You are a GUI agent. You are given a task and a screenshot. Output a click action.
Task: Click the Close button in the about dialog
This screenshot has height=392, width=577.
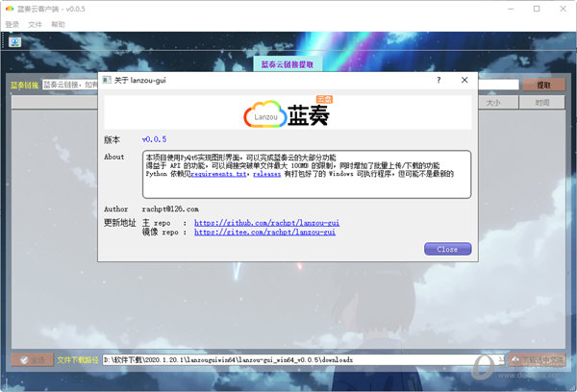pyautogui.click(x=447, y=249)
